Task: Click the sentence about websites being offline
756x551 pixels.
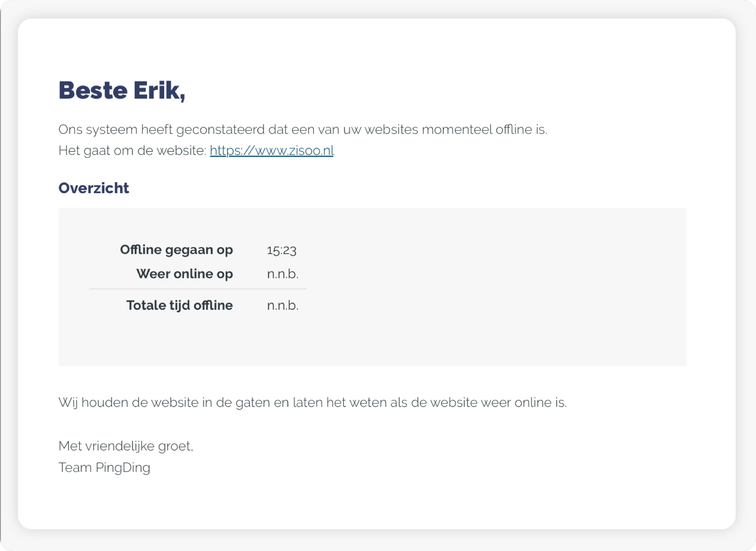Action: (x=302, y=129)
